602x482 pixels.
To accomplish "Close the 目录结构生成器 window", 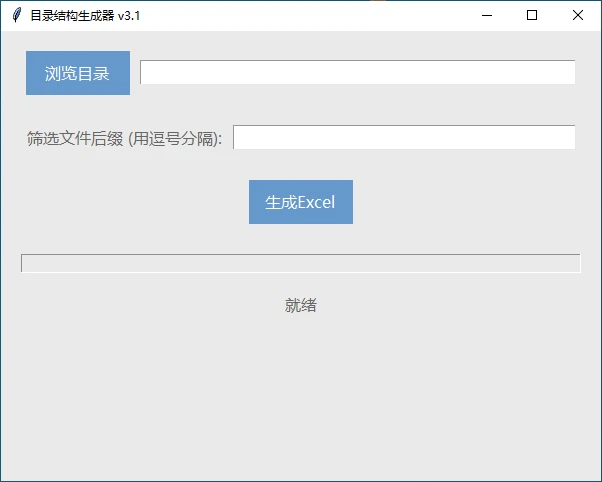I will 578,15.
